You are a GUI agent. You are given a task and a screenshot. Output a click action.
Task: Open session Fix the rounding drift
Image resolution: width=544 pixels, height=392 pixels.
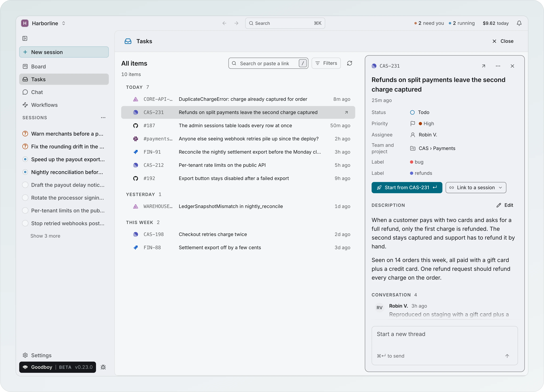click(64, 146)
